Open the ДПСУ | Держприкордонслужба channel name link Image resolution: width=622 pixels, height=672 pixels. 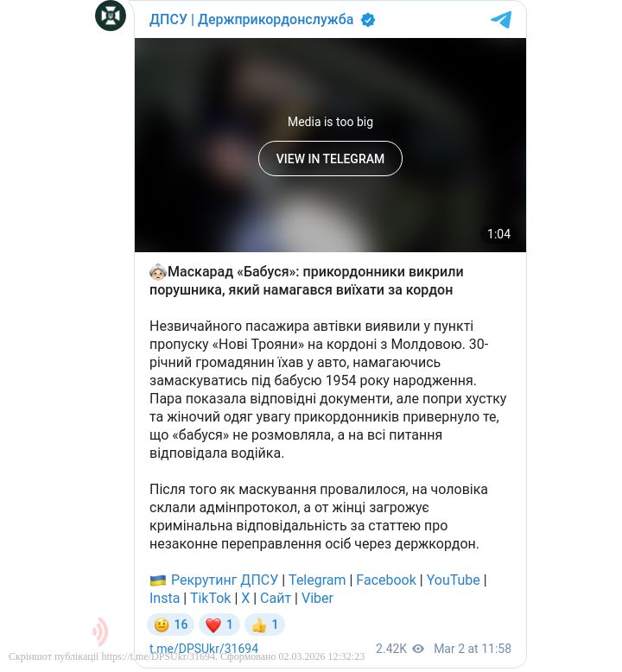pos(251,20)
